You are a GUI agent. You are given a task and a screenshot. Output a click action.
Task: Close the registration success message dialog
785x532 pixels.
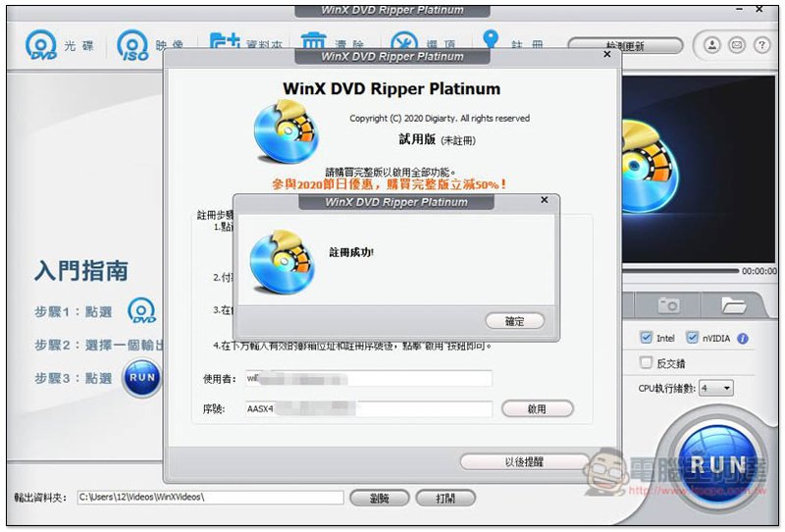[x=545, y=200]
